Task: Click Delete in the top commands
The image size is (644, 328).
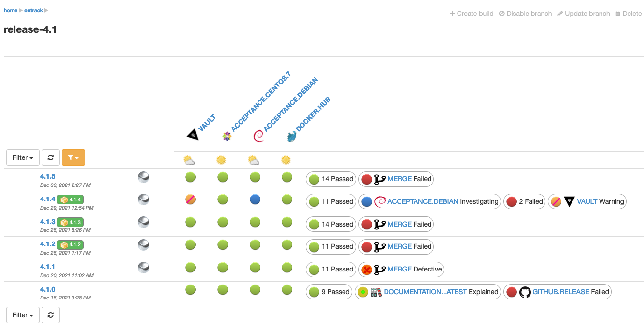Action: point(628,14)
